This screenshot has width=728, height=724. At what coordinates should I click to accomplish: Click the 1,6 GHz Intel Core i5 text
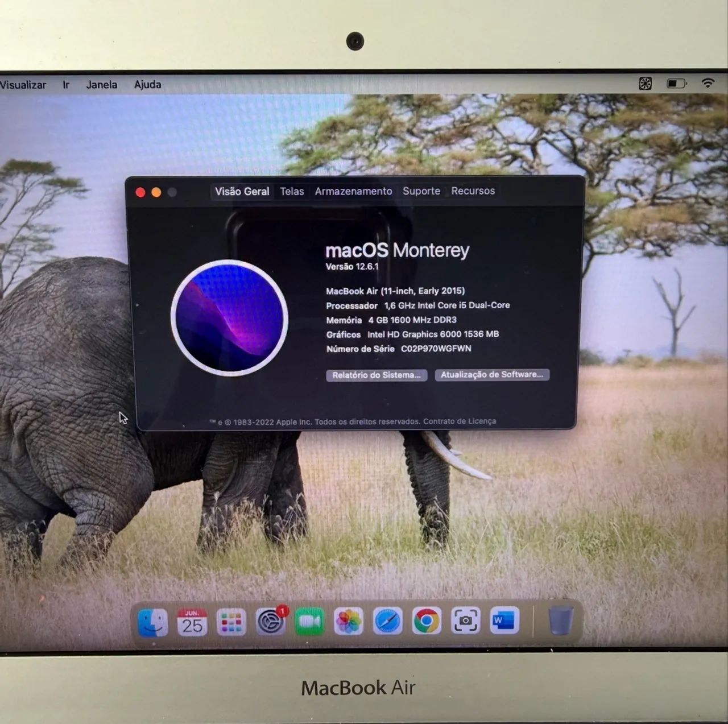(447, 305)
